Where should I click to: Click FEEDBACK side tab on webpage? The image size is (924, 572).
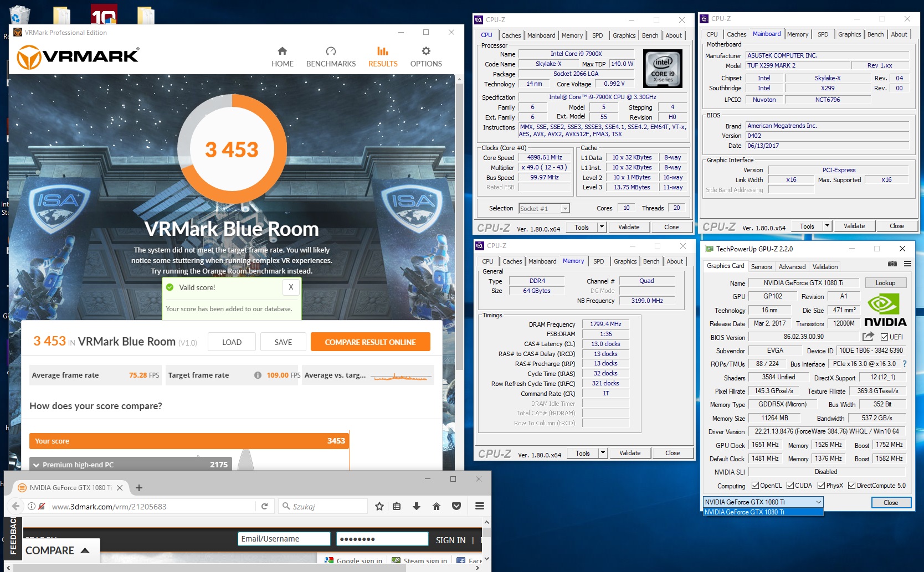click(x=13, y=537)
